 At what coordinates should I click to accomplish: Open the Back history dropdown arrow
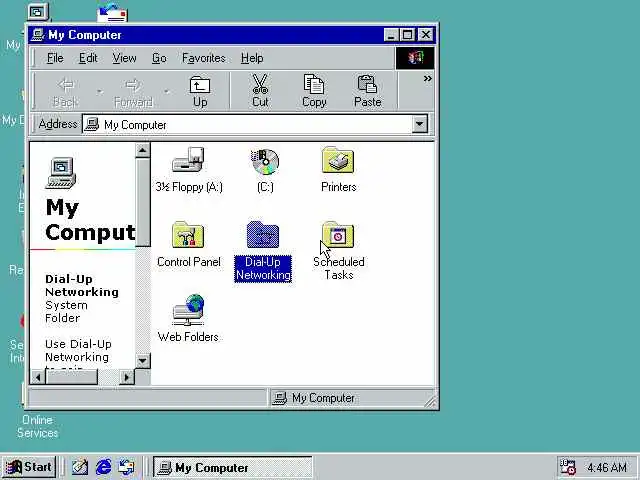click(100, 91)
